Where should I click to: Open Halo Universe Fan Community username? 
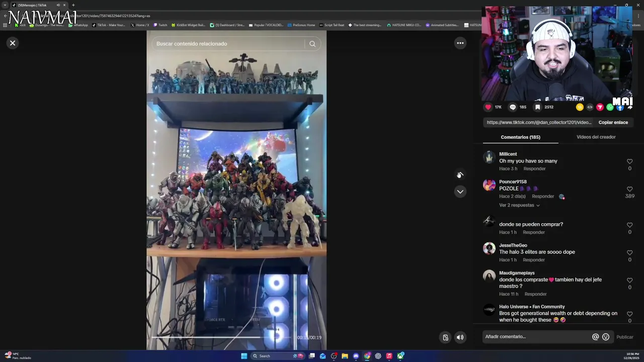pos(532,307)
